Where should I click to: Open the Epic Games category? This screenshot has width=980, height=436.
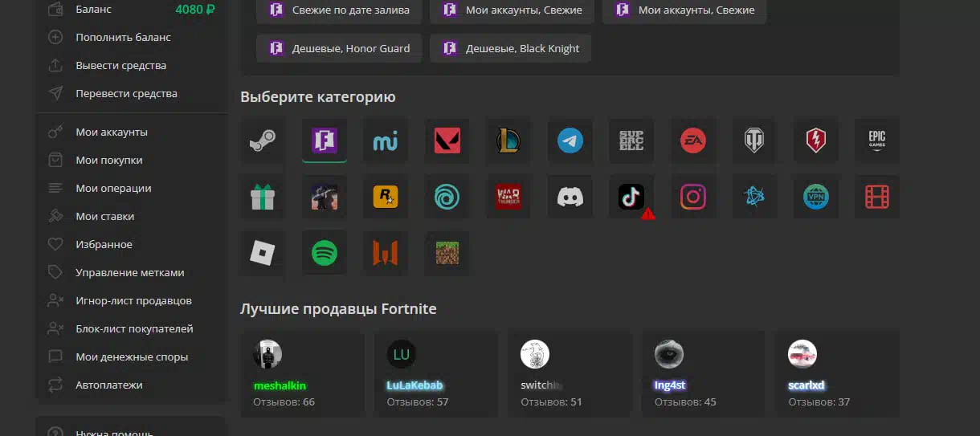tap(877, 141)
